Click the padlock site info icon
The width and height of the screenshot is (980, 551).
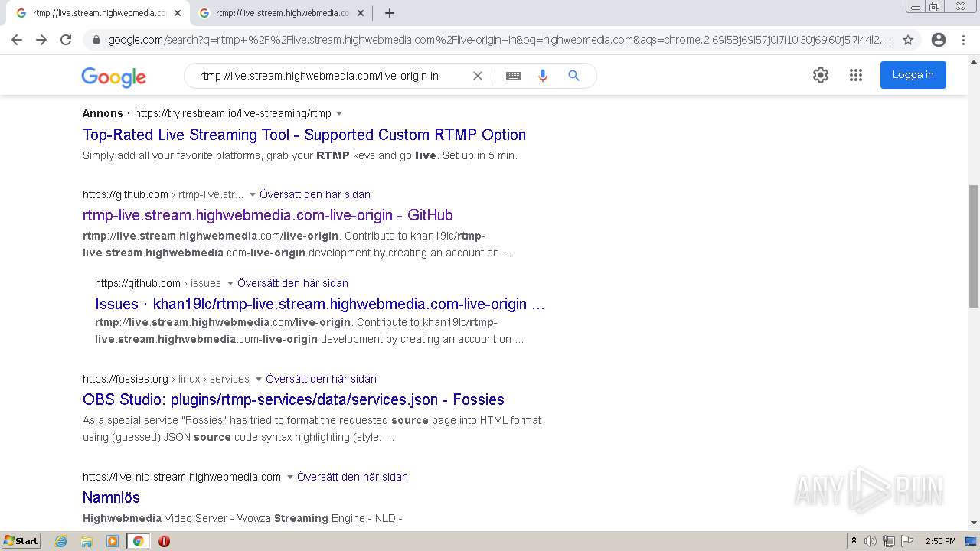coord(96,40)
